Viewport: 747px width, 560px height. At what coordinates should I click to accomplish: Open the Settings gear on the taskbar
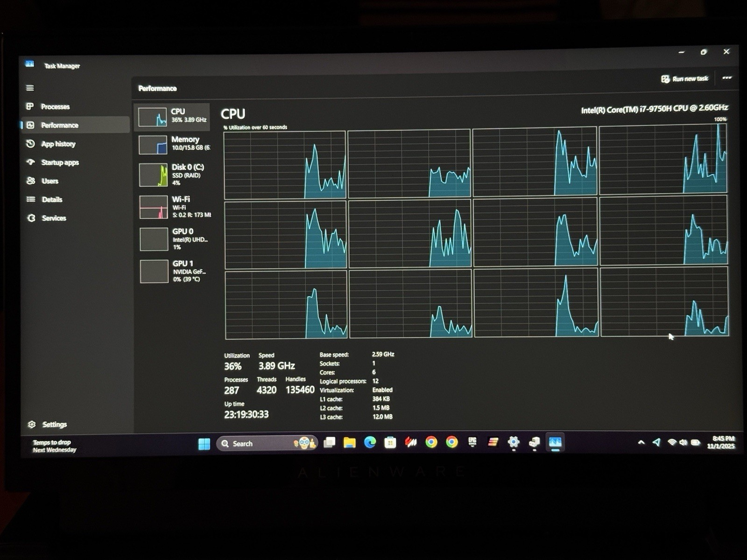(x=514, y=442)
